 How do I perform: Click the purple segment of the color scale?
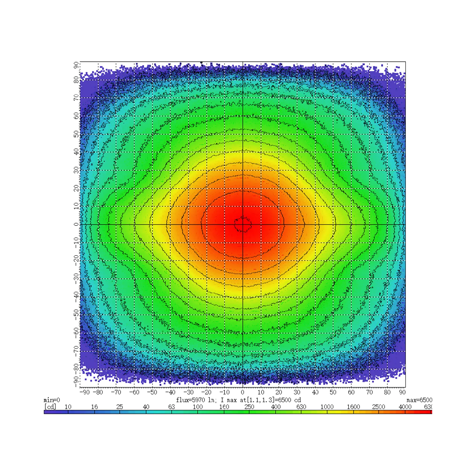pos(56,412)
